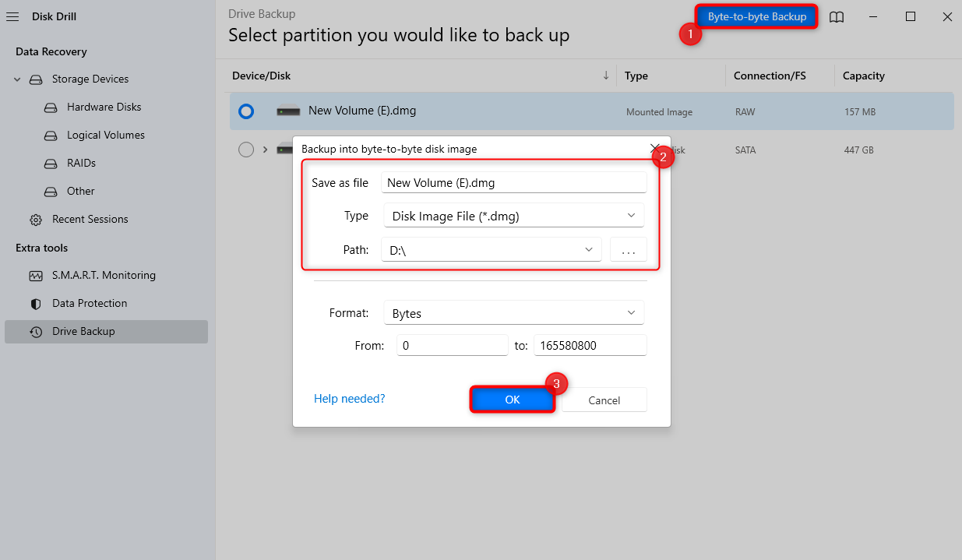Sort by Device/Disk column header
Viewport: 962px width, 560px height.
(262, 76)
